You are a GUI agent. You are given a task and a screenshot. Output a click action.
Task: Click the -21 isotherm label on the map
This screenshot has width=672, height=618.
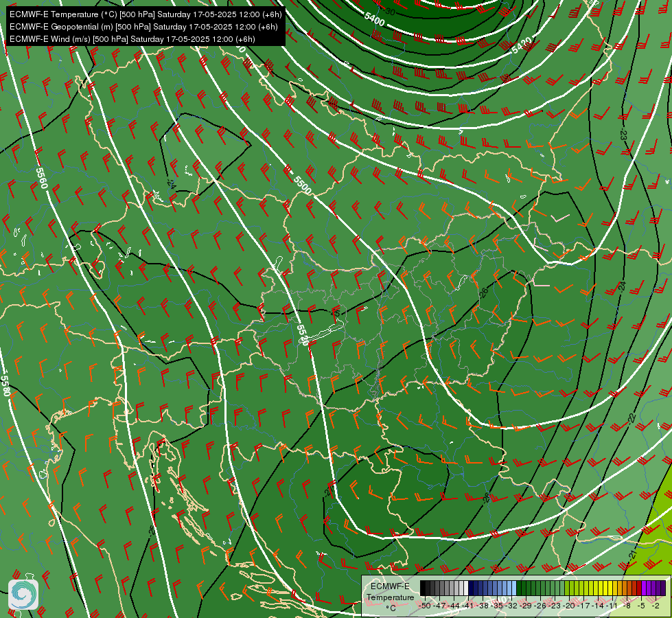[x=633, y=555]
